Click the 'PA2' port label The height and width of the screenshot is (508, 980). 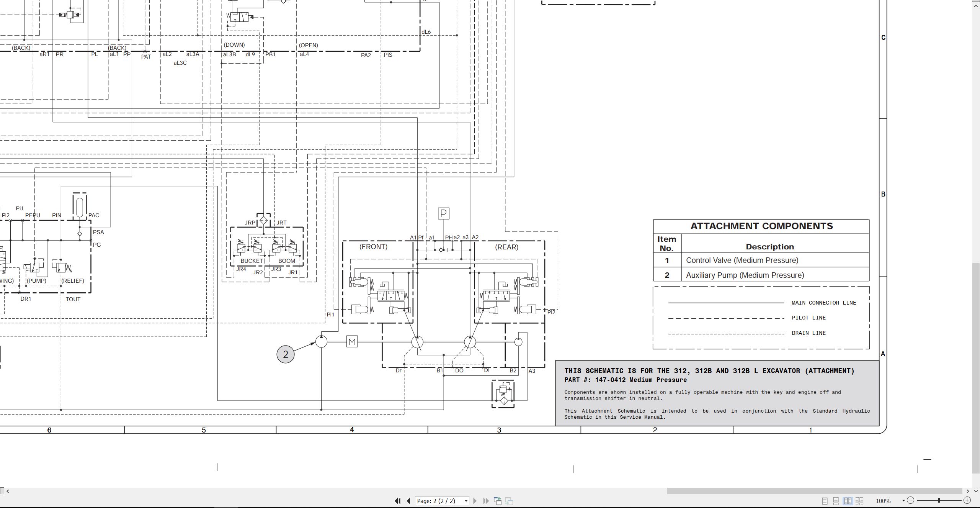[x=366, y=55]
